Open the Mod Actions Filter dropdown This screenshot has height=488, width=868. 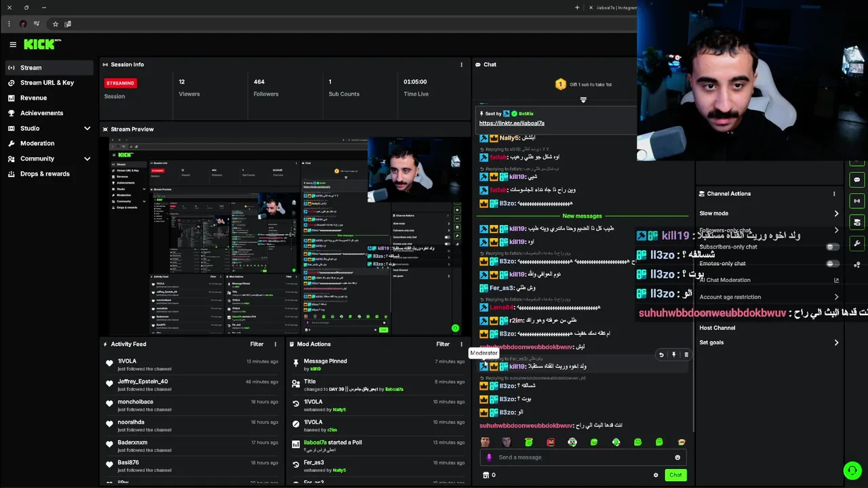pos(443,344)
